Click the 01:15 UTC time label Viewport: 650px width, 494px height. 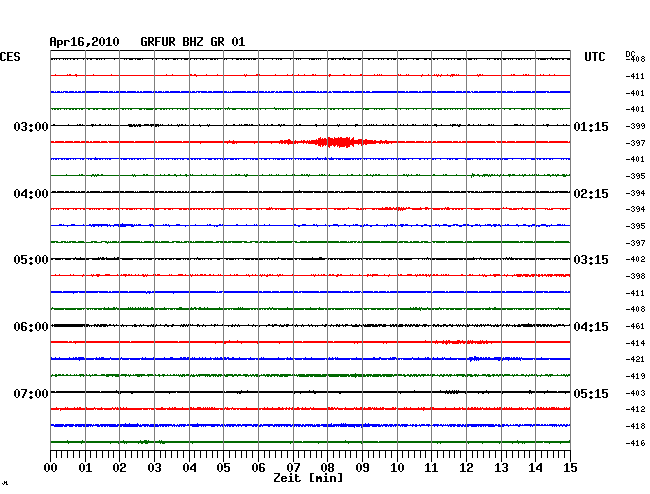point(591,126)
